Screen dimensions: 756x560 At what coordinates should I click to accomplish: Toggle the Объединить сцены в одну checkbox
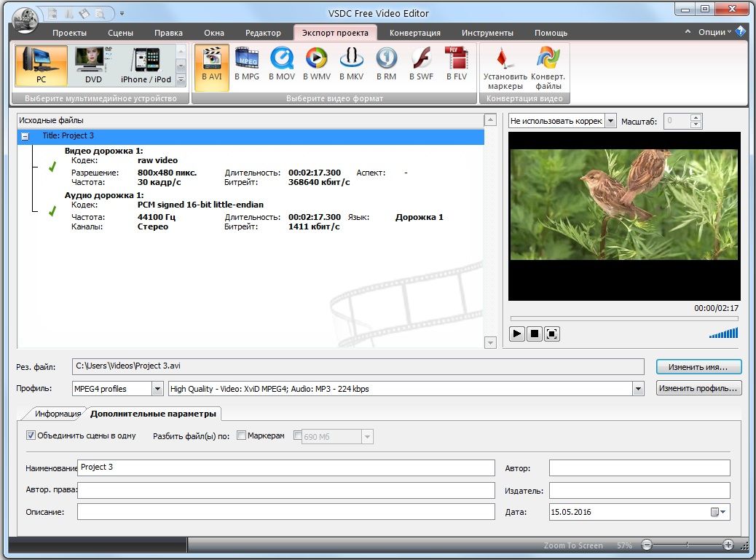(x=31, y=435)
